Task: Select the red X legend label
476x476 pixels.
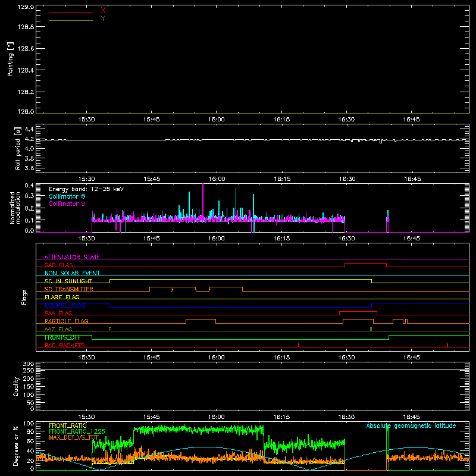Action: pos(103,11)
